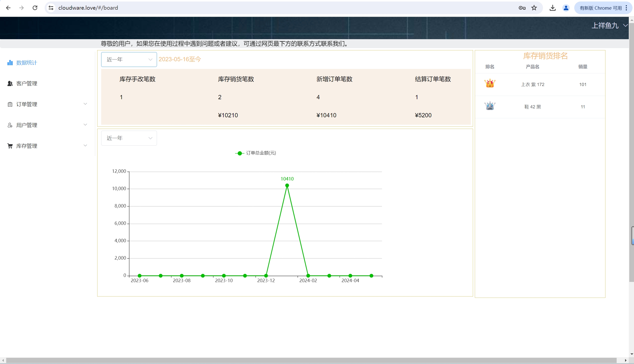Open the site information icon in address bar
The image size is (634, 364).
(51, 8)
